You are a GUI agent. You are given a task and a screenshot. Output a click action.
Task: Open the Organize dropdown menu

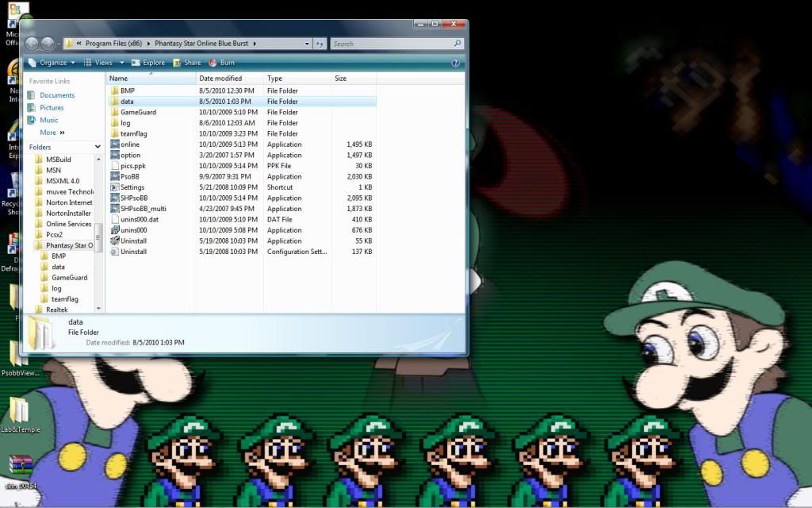(x=52, y=63)
